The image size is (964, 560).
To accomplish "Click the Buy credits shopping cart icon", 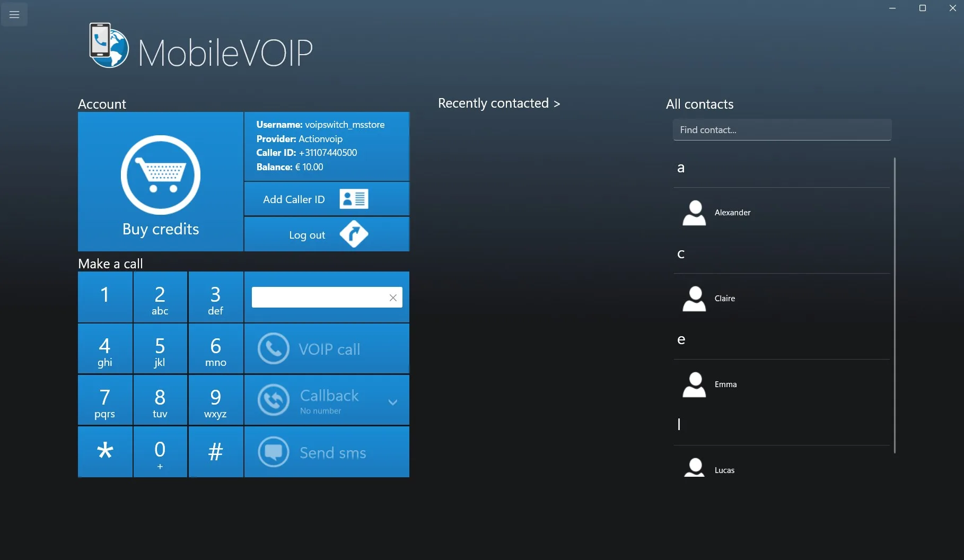I will (161, 175).
